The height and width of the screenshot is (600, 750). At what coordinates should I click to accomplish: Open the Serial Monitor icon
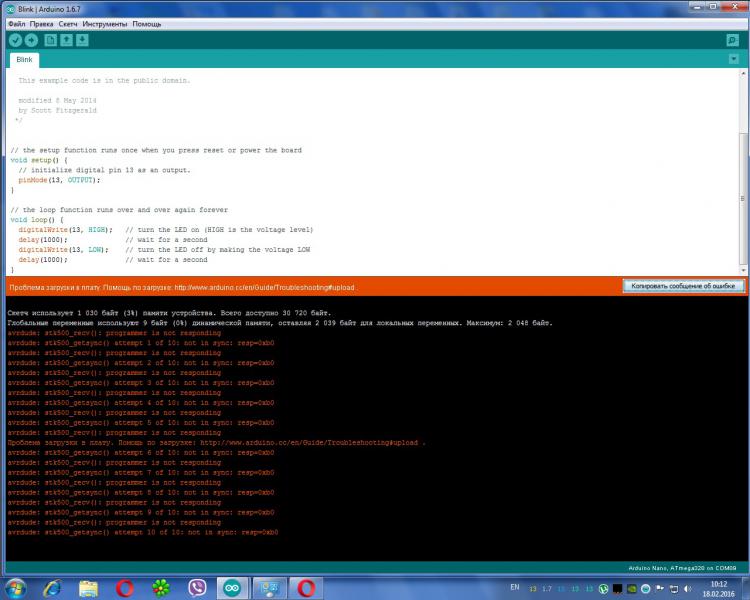tap(732, 40)
